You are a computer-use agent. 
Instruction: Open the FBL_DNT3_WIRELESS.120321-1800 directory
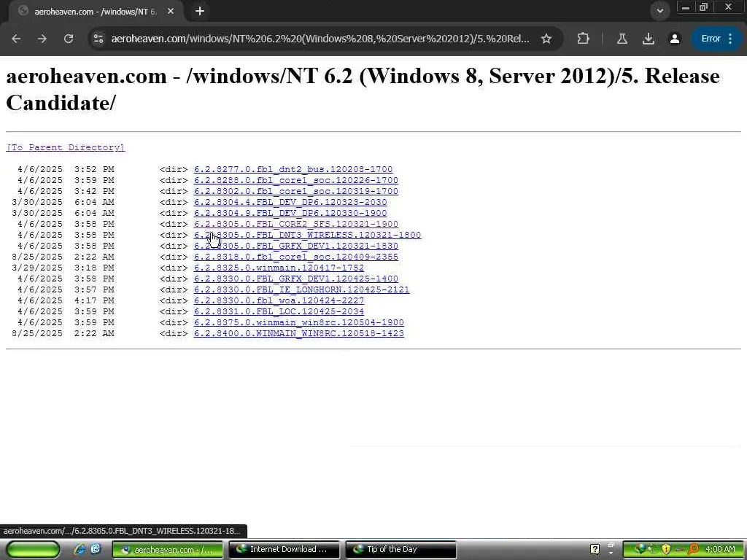307,235
